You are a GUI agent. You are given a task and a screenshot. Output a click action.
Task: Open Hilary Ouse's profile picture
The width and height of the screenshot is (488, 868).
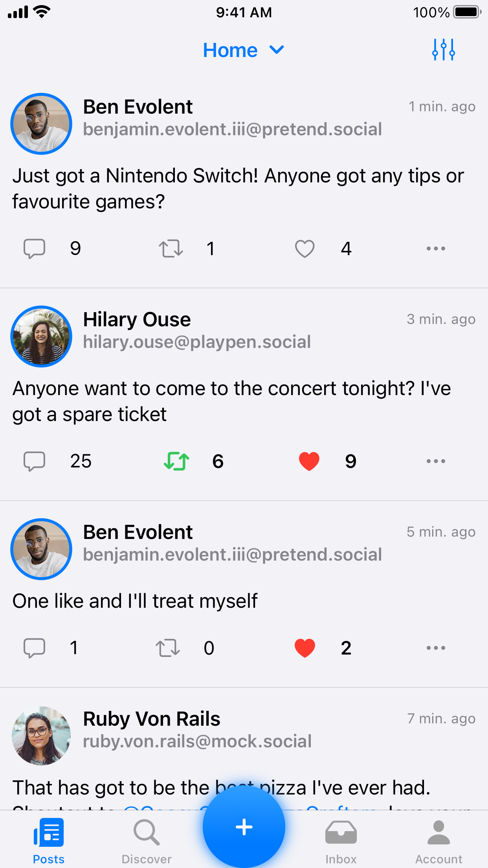(41, 337)
